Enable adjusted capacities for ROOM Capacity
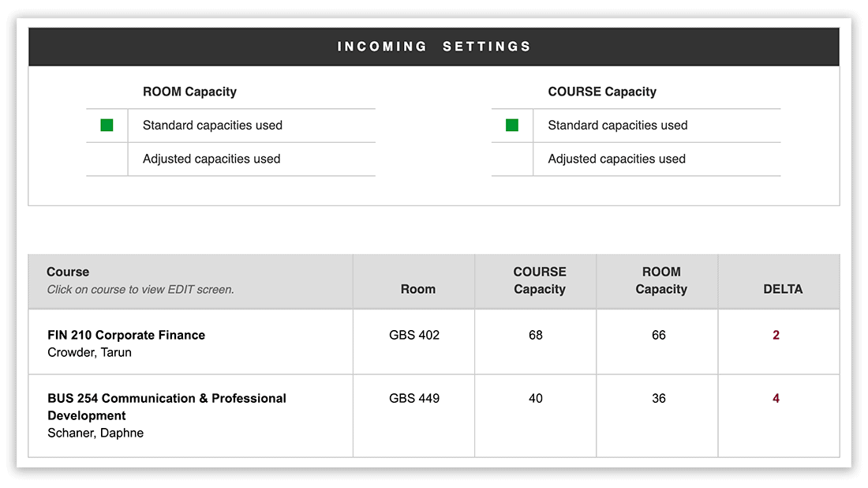Image resolution: width=868 pixels, height=488 pixels. pyautogui.click(x=107, y=159)
